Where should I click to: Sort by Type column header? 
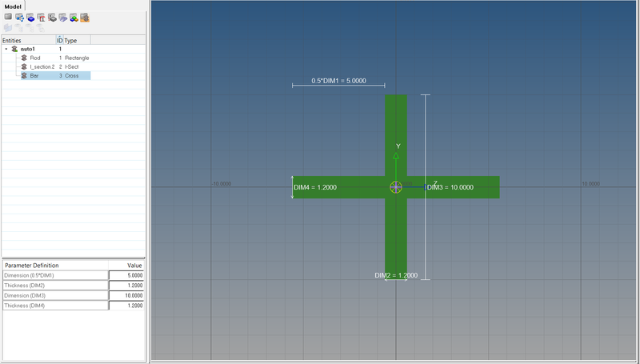77,40
